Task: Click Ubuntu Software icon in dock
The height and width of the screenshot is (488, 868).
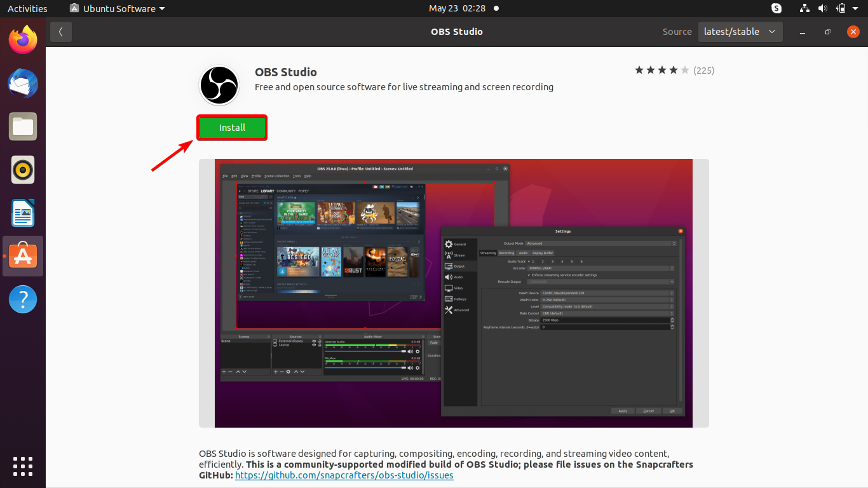Action: (23, 256)
